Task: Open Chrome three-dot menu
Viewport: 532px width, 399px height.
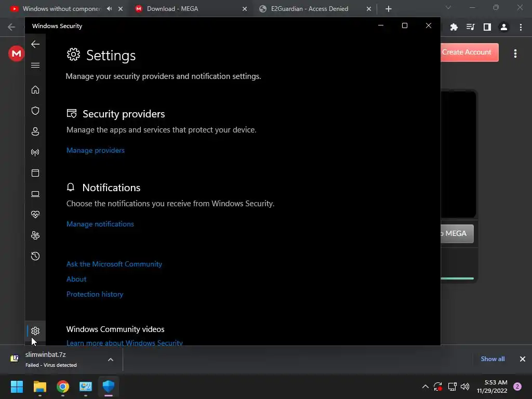Action: (521, 27)
